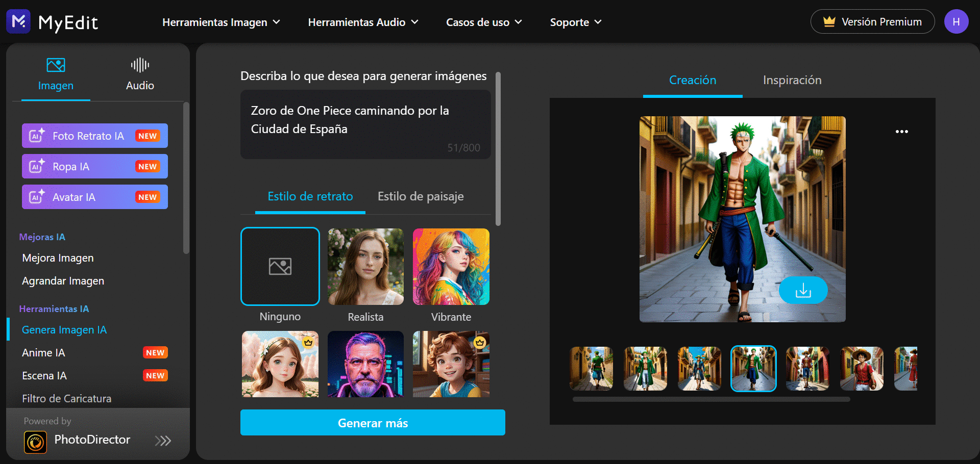Choose the Vibrante style
This screenshot has width=980, height=464.
click(451, 266)
